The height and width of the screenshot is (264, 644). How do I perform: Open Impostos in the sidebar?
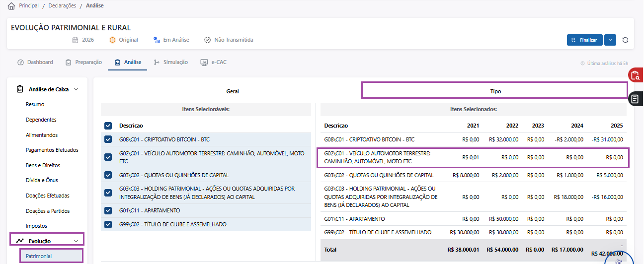pos(36,226)
